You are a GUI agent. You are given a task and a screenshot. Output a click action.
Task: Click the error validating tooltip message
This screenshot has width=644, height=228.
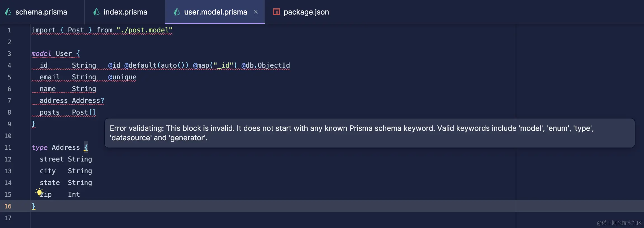click(370, 133)
